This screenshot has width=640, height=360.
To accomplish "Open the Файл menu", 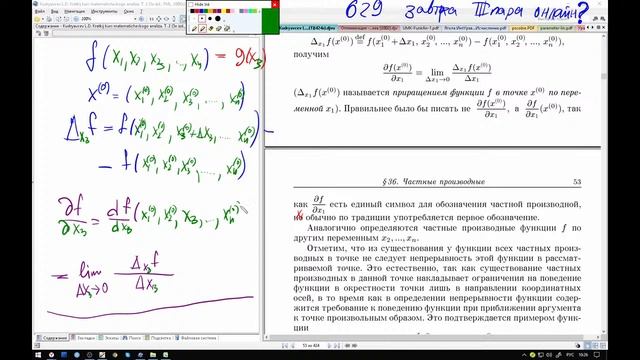I will [x=40, y=11].
